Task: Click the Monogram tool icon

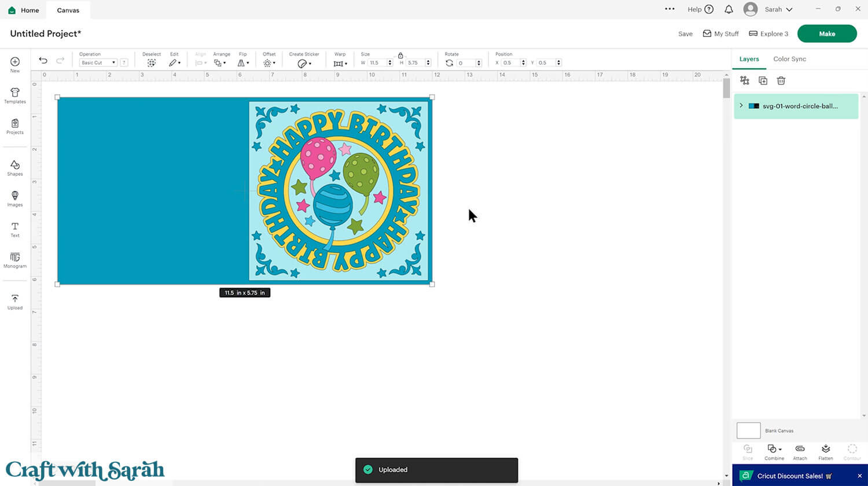Action: pos(15,260)
